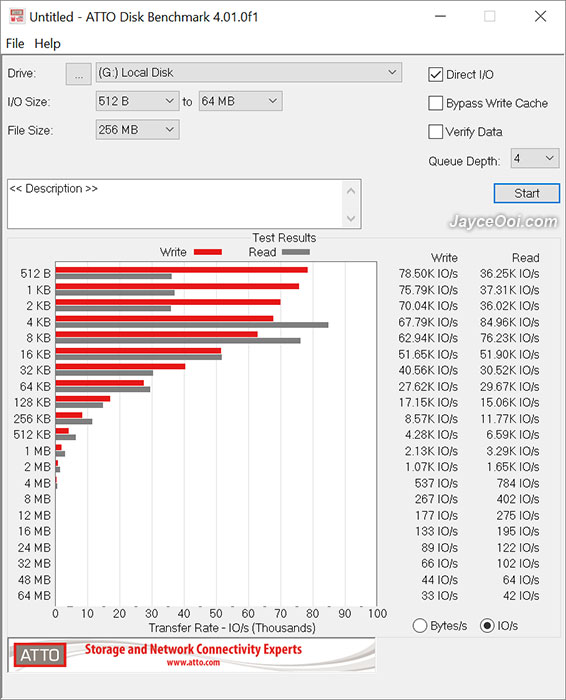Click the description scrollbar up arrow
Viewport: 566px width, 700px height.
[x=351, y=191]
